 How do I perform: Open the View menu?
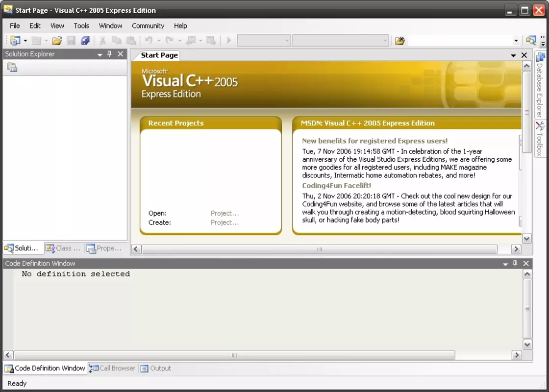point(57,25)
